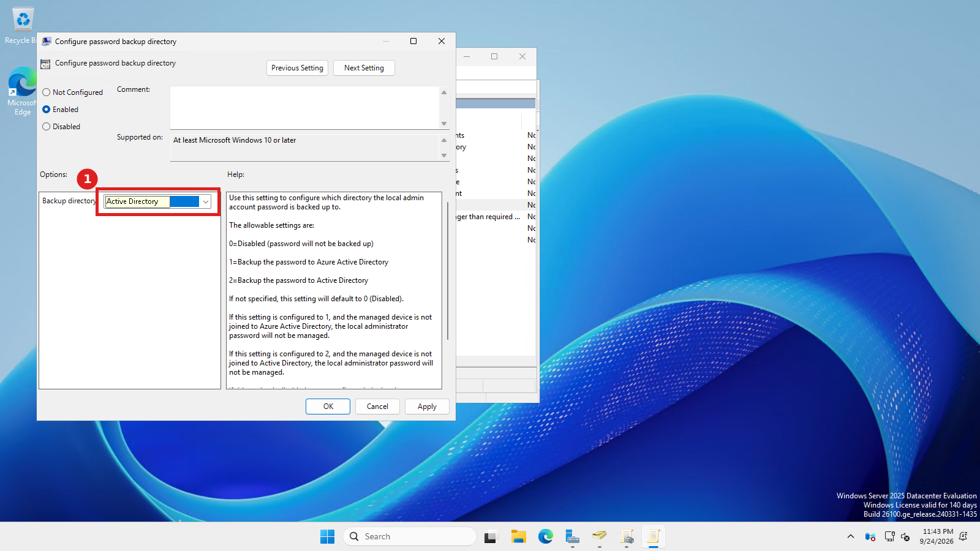Image resolution: width=980 pixels, height=551 pixels.
Task: Open the active policy editor taskbar icon
Action: (654, 537)
